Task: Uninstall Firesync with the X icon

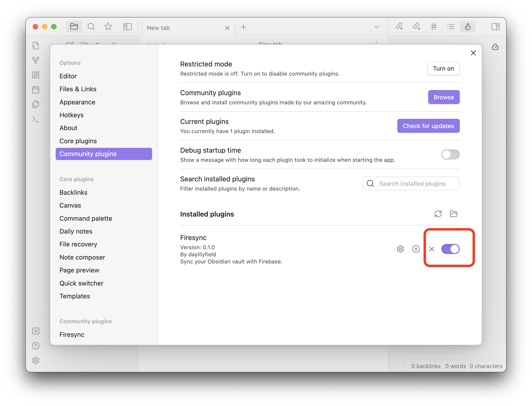Action: click(x=432, y=249)
